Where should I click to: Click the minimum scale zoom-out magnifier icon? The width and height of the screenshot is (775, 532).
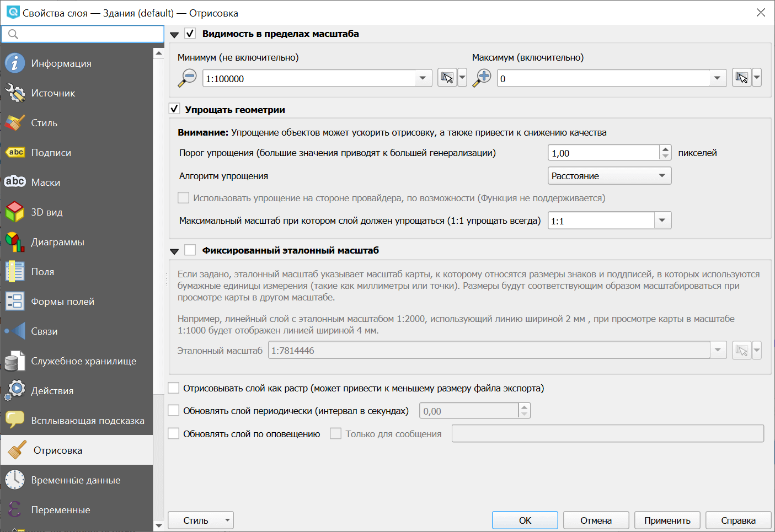point(188,78)
